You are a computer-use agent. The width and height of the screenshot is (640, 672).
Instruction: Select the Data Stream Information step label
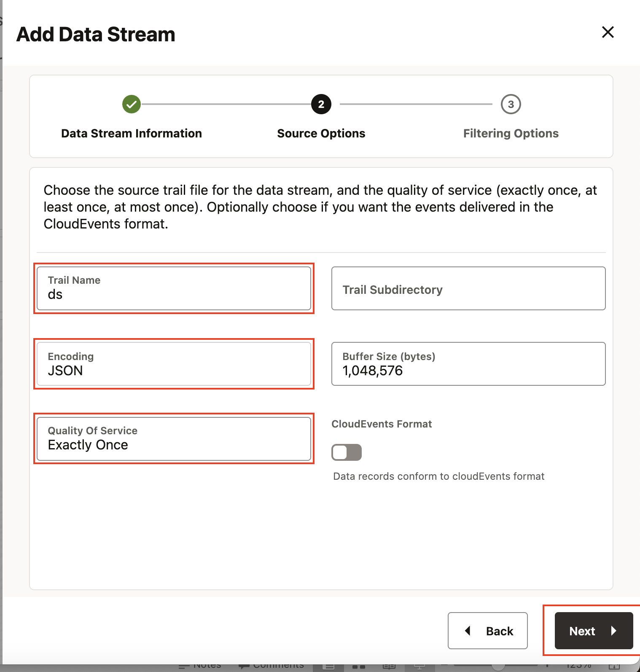(132, 134)
